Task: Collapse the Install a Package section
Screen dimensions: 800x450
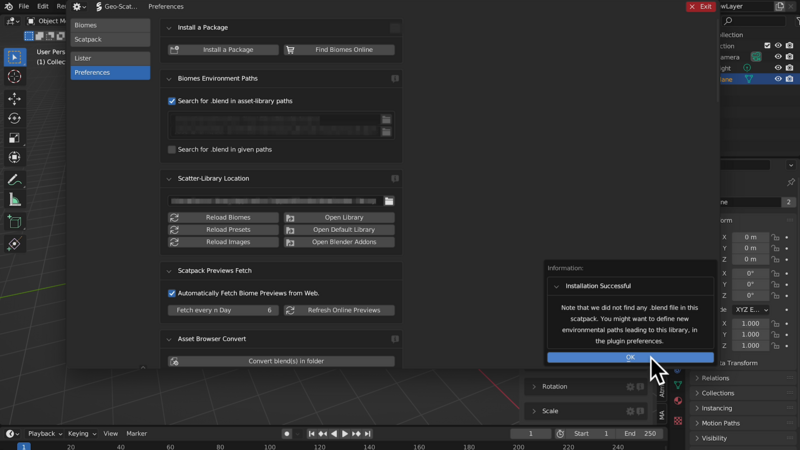Action: [x=169, y=28]
